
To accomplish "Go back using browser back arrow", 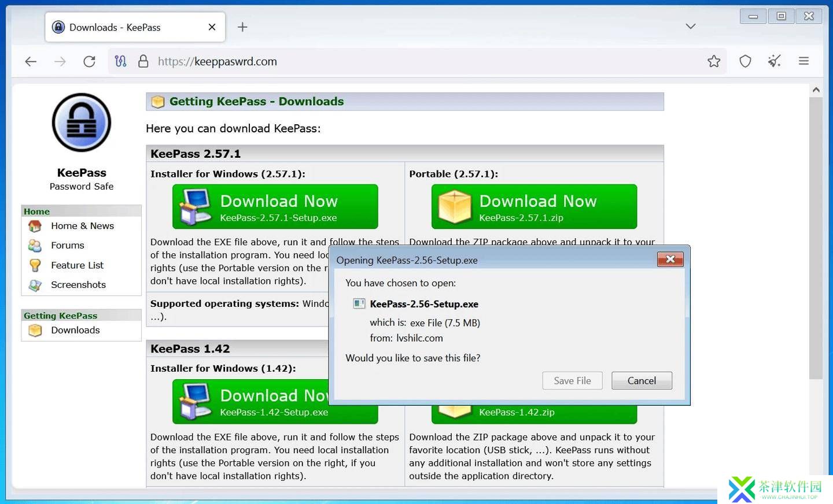I will click(x=31, y=61).
